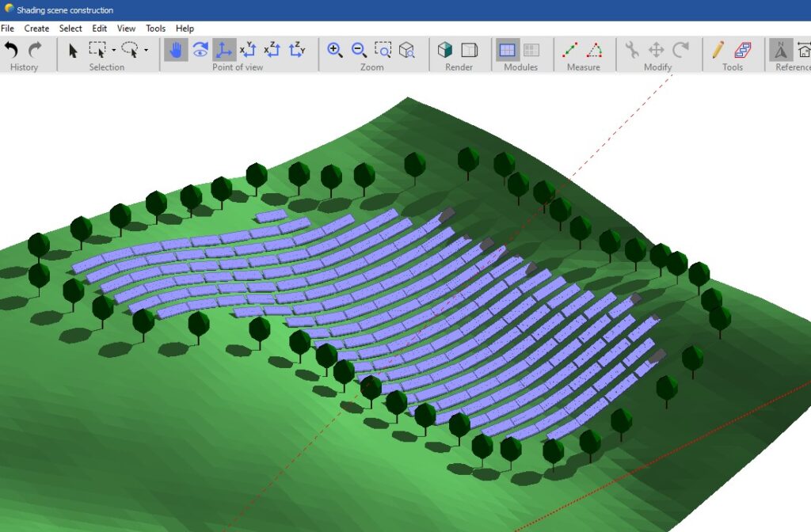Open the rectangular selection dropdown arrow

[x=113, y=50]
